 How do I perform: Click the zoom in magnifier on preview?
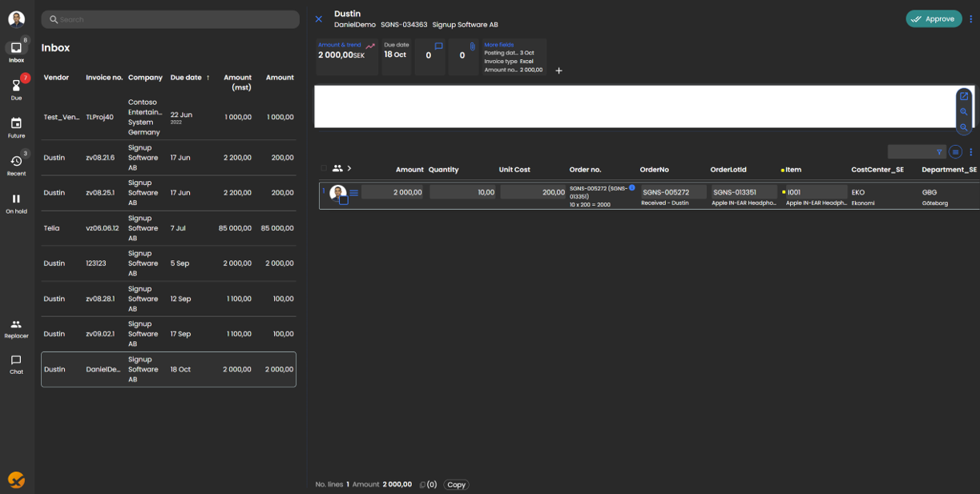point(964,112)
